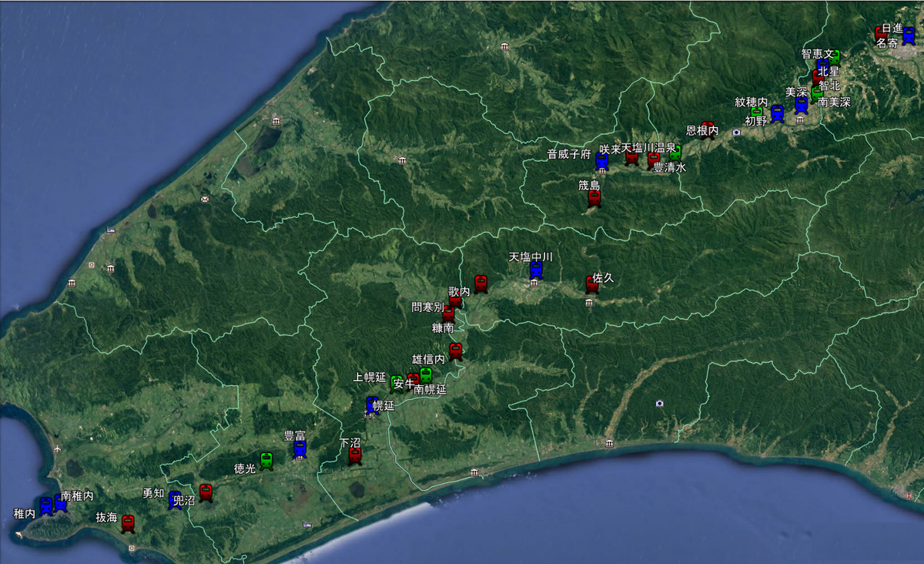This screenshot has height=564, width=924.
Task: Click the red train marker beside 抜海
Action: (128, 524)
